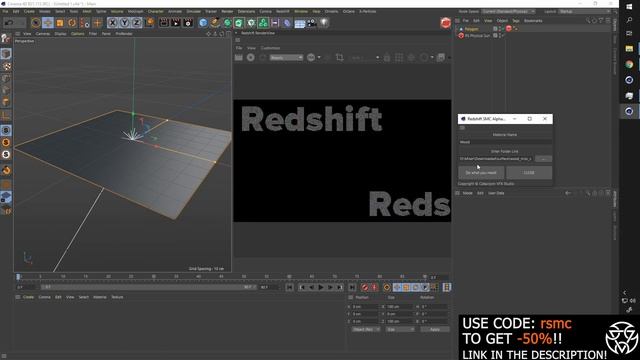Viewport: 640px width, 360px height.
Task: Add a Camera object
Action: pos(312,23)
